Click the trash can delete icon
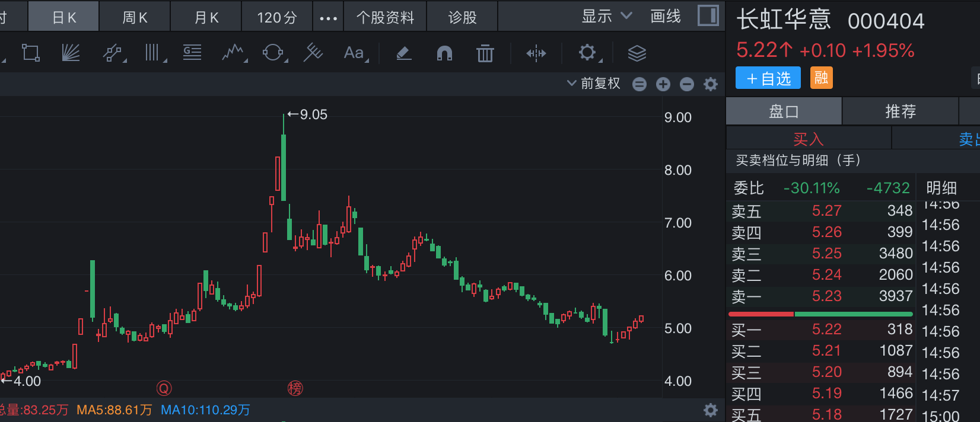The height and width of the screenshot is (422, 980). point(485,53)
